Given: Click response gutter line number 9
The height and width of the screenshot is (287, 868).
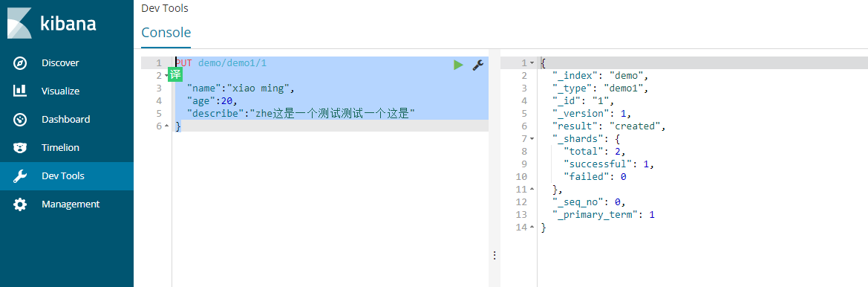Looking at the screenshot, I should 524,164.
